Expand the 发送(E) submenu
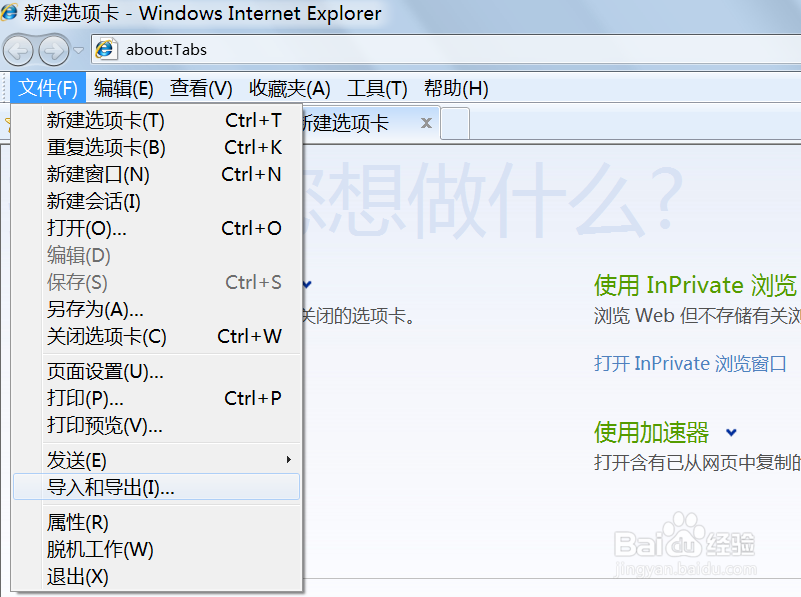 [x=156, y=460]
